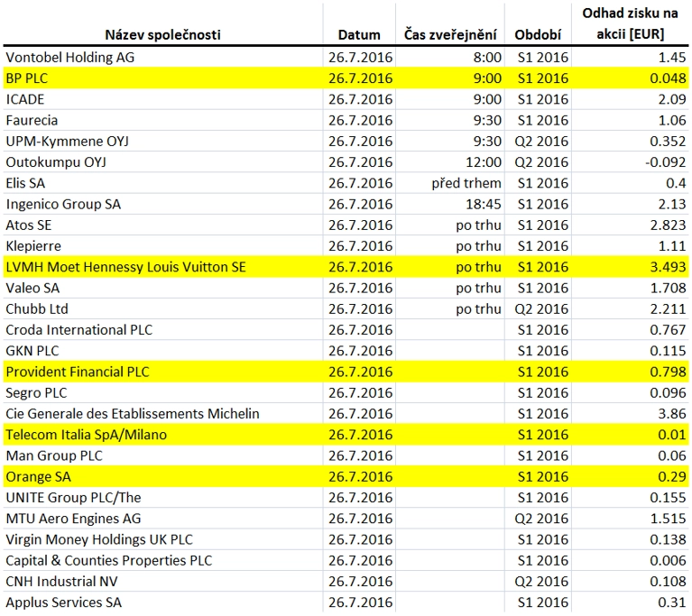This screenshot has width=692, height=616.
Task: Select the Čas zveřejnění header cell
Action: tap(450, 34)
